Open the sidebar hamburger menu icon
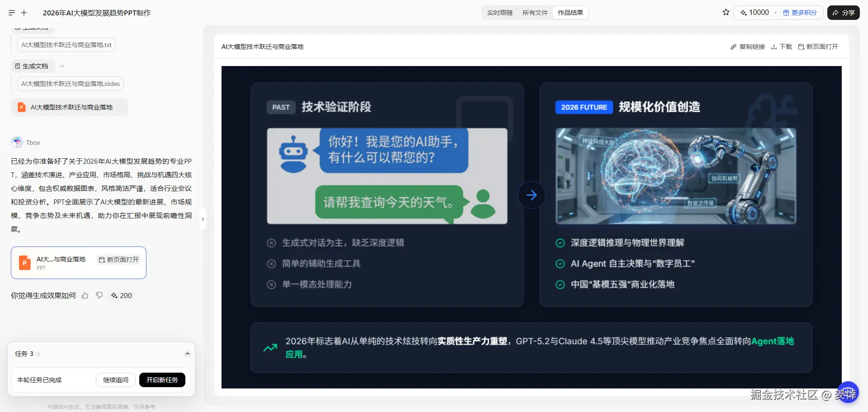 pos(11,13)
